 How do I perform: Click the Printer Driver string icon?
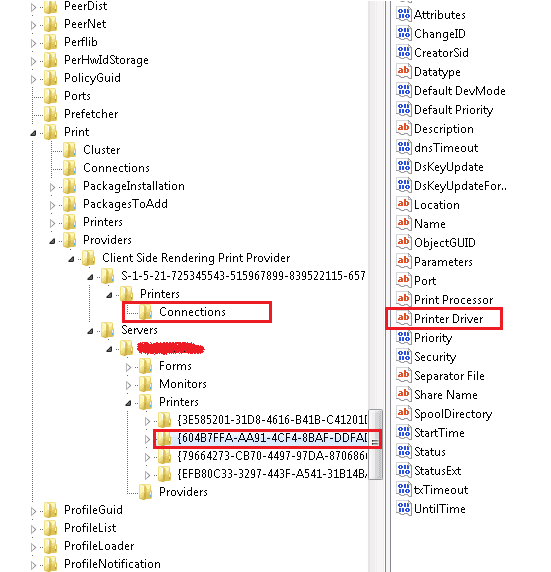pos(404,318)
